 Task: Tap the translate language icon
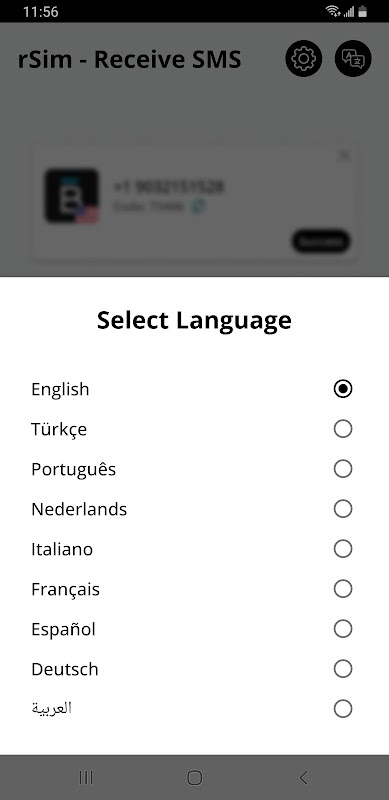pyautogui.click(x=353, y=59)
